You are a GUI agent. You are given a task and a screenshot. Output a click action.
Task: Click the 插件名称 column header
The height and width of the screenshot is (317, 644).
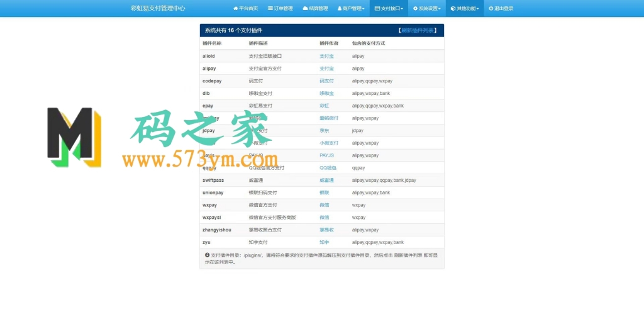click(212, 43)
